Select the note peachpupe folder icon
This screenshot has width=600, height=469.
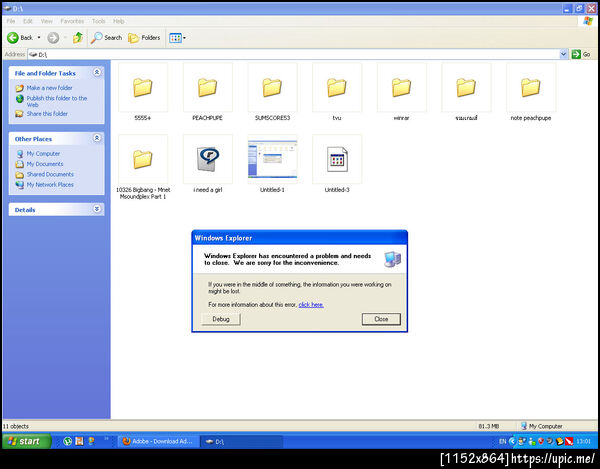point(531,88)
